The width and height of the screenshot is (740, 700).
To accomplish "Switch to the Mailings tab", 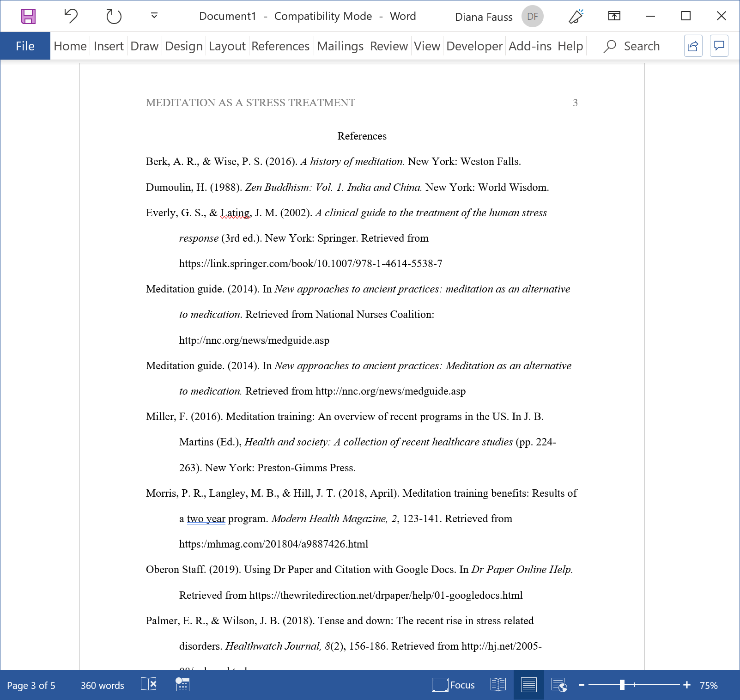I will pyautogui.click(x=340, y=46).
